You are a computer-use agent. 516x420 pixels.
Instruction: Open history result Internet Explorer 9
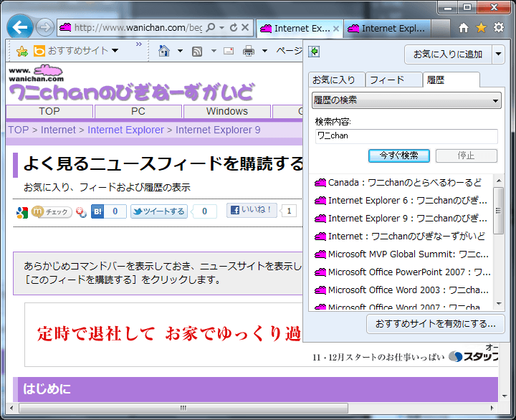pyautogui.click(x=401, y=218)
